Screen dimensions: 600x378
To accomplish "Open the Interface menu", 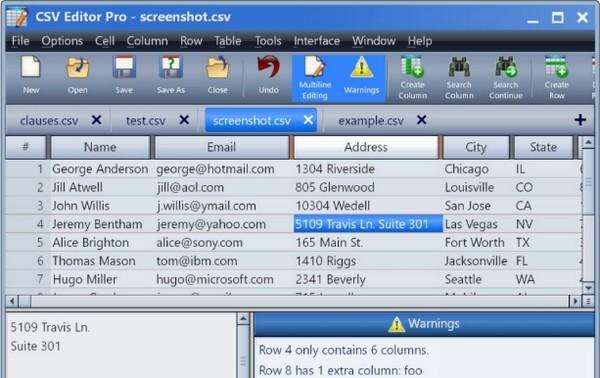I will tap(316, 41).
